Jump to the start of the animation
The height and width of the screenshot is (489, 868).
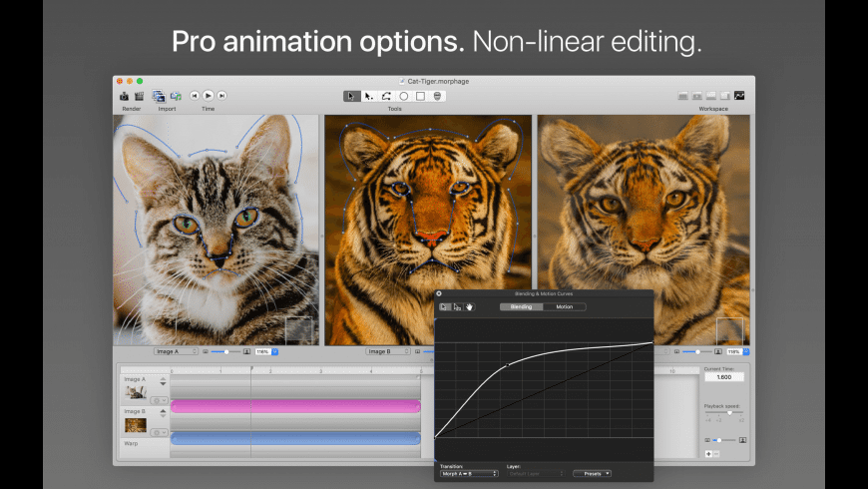[x=195, y=96]
